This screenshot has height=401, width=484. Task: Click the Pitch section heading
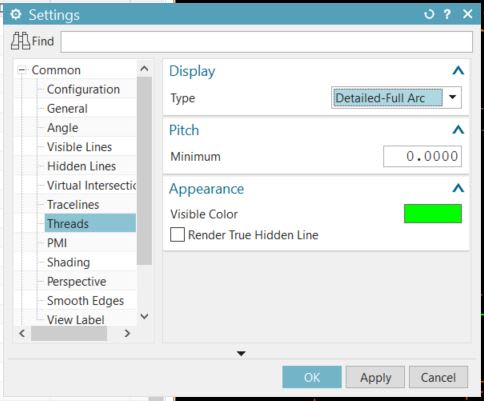tap(184, 130)
